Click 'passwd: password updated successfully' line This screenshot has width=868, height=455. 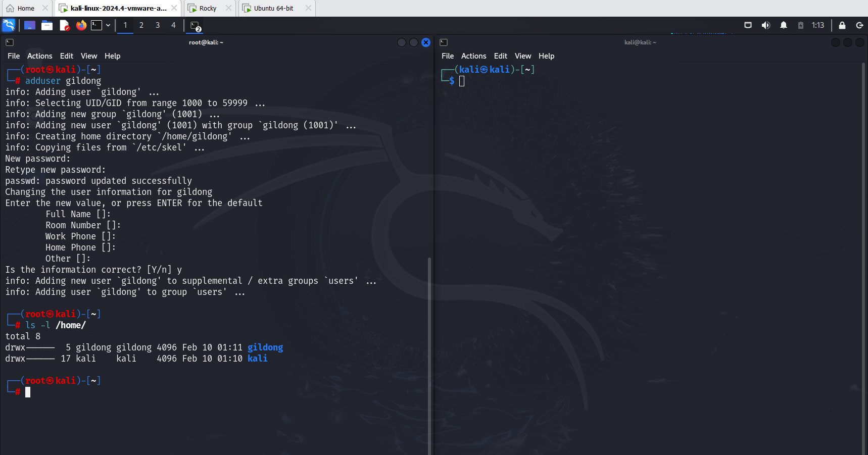(x=99, y=181)
